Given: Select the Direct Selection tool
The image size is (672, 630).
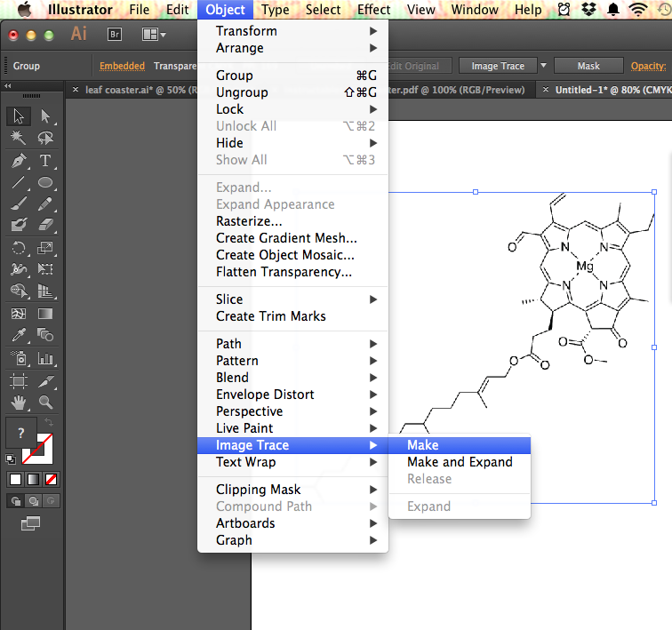Looking at the screenshot, I should 45,116.
